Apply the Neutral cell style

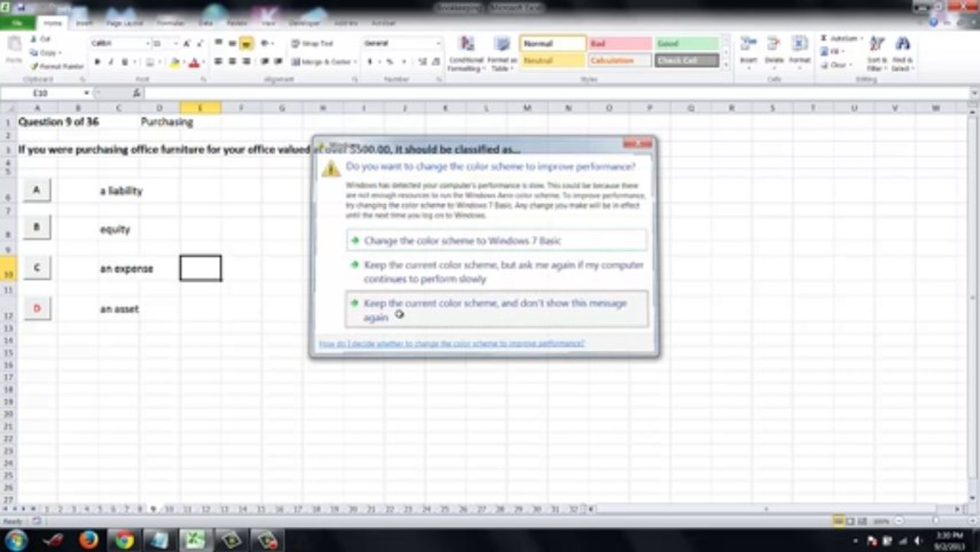point(553,60)
